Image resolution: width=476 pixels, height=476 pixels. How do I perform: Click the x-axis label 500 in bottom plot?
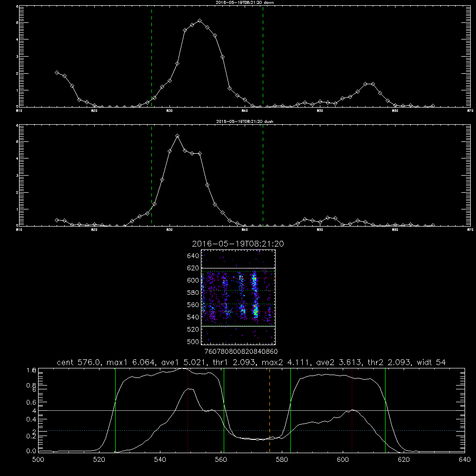38,460
